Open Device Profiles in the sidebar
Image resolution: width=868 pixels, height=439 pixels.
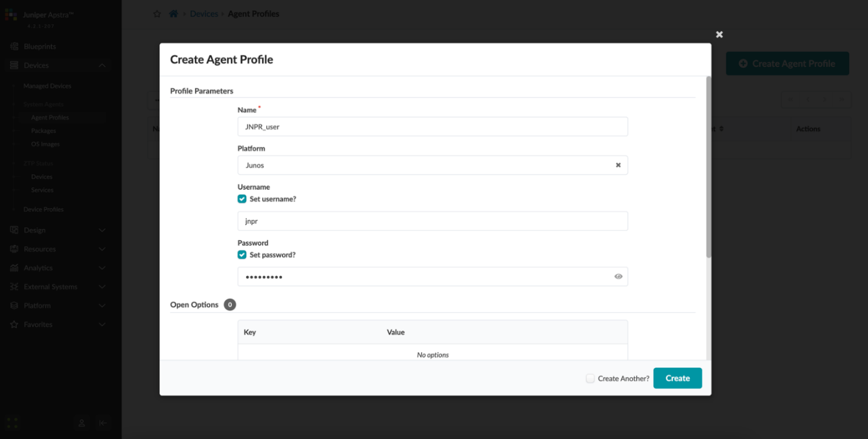click(x=44, y=209)
